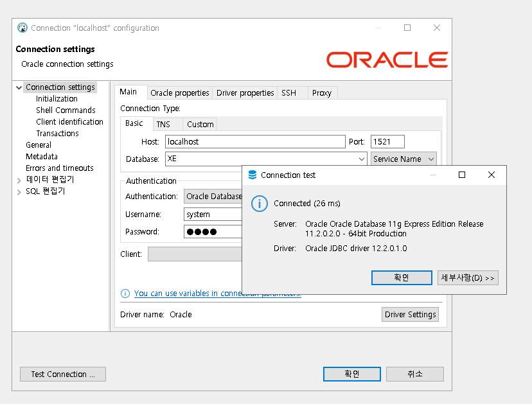Click 확인 at bottom of configuration window

(352, 374)
